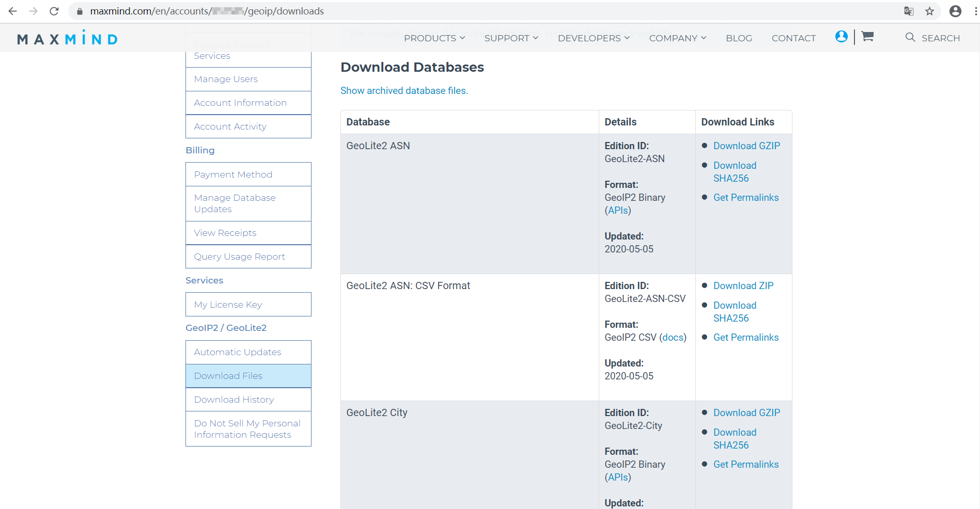Open Account Information in sidebar
Viewport: 980px width, 509px height.
(x=248, y=103)
